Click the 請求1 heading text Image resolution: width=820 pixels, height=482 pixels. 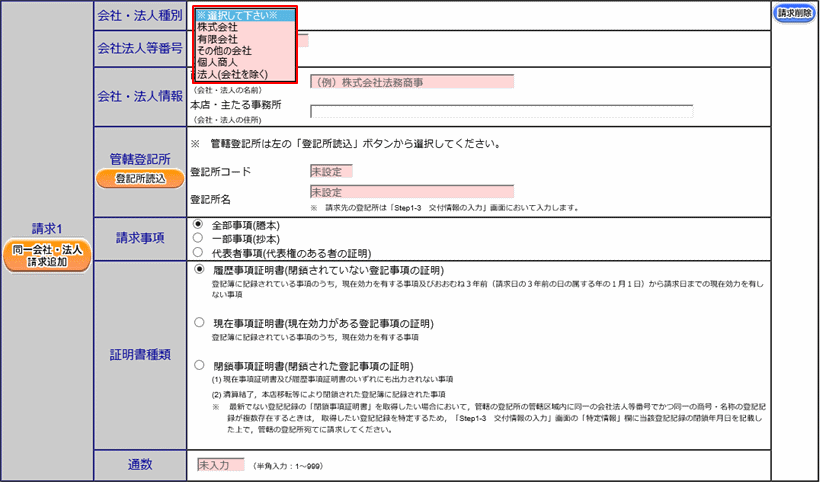(x=47, y=229)
